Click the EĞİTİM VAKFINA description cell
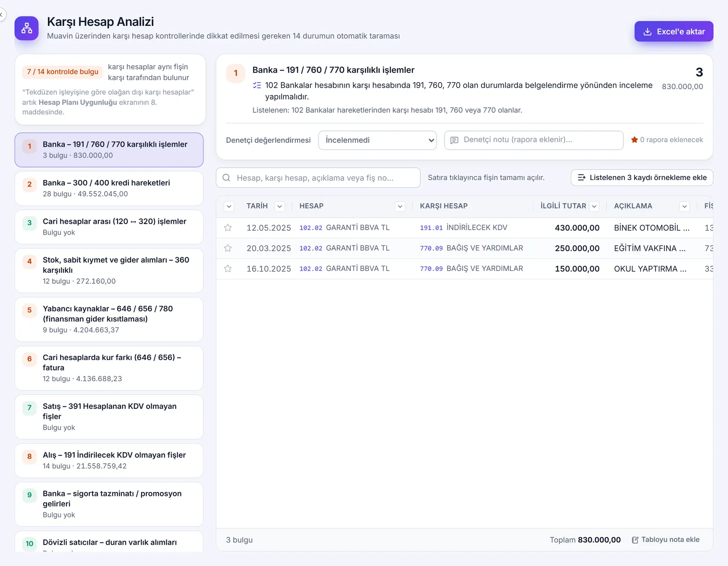 [650, 248]
